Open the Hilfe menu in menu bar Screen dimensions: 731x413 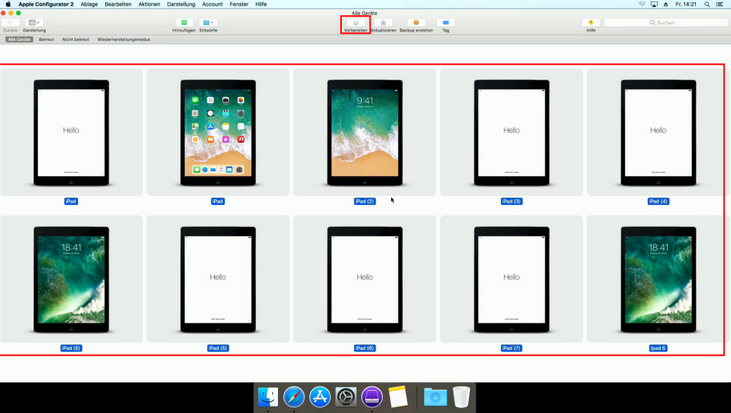[x=261, y=4]
